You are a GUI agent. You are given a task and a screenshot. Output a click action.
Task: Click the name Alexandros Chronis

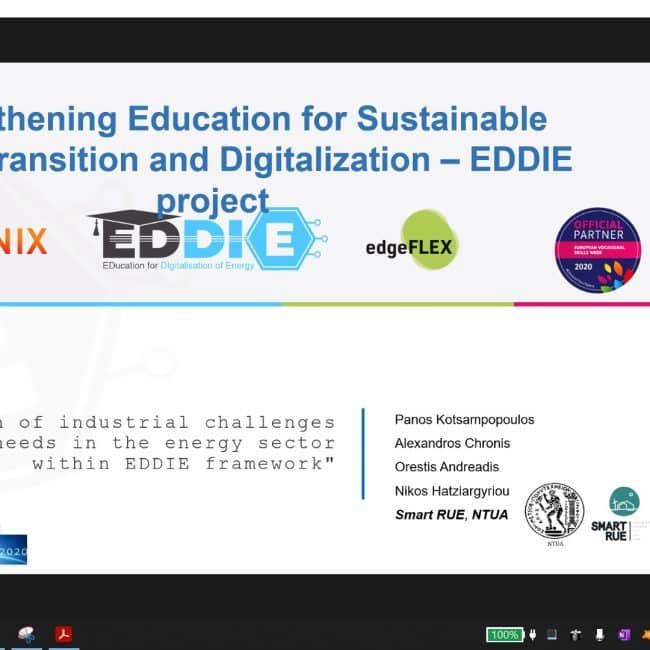pos(452,443)
